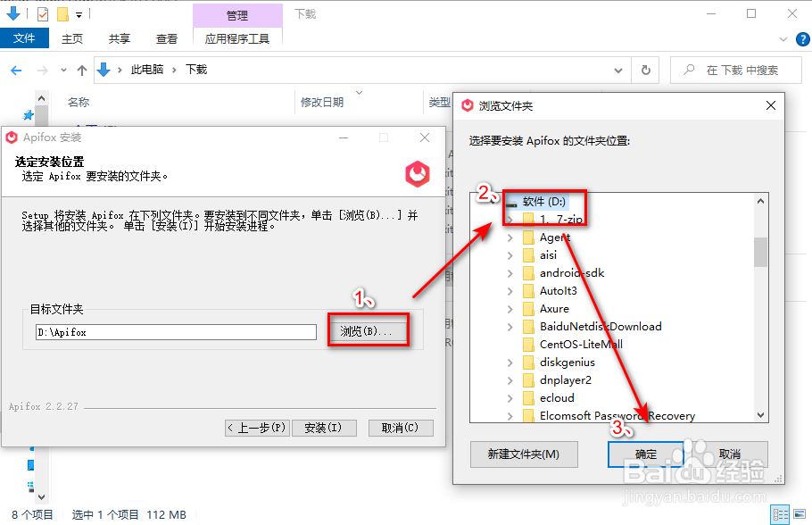The width and height of the screenshot is (812, 525).
Task: Expand the ribbon with chevron
Action: tap(783, 39)
